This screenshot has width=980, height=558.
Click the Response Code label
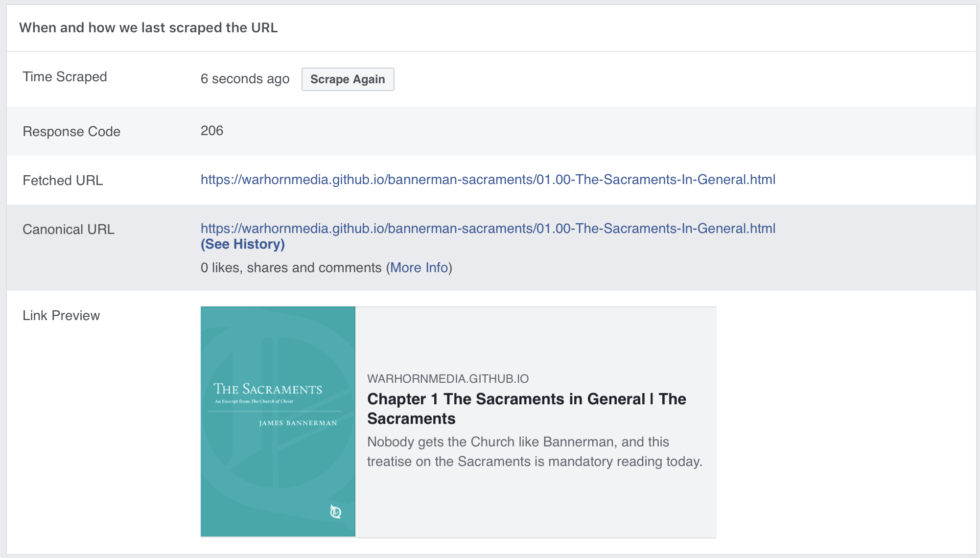coord(71,132)
